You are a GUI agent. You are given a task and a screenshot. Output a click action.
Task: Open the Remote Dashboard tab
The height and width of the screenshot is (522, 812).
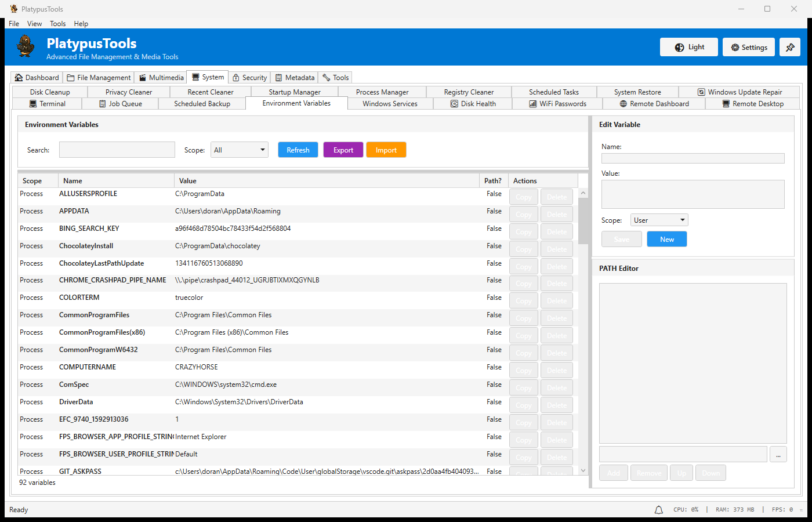[654, 104]
